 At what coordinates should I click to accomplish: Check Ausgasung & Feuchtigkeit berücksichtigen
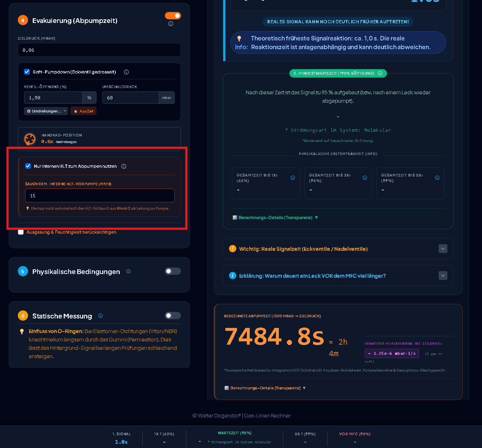tap(21, 232)
